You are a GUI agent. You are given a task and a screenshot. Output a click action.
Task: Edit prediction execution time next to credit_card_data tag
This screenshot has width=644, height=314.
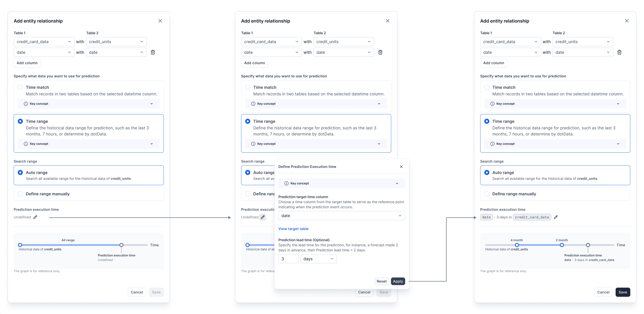[556, 217]
